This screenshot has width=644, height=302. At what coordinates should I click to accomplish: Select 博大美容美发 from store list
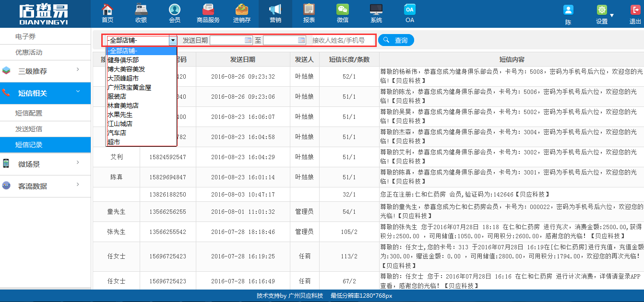(x=142, y=69)
